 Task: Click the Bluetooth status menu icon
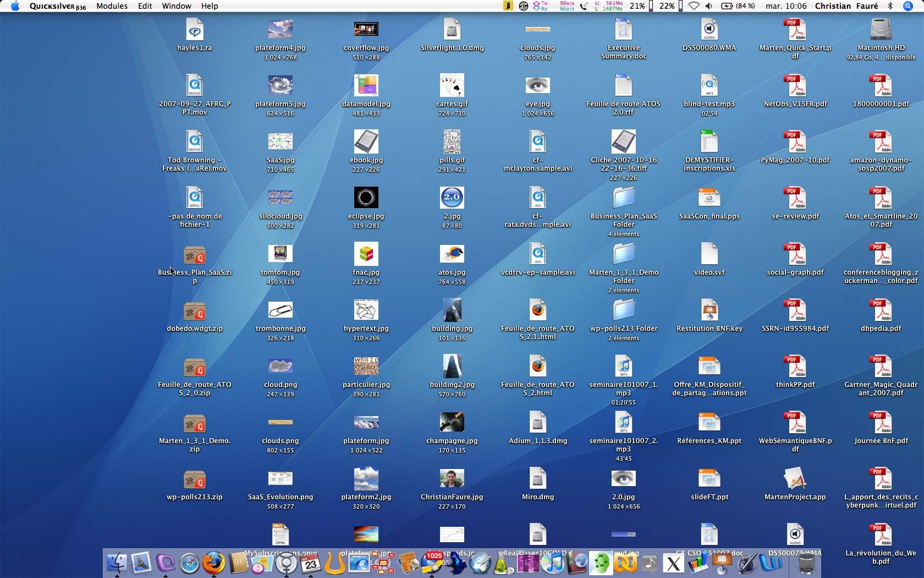[x=890, y=6]
